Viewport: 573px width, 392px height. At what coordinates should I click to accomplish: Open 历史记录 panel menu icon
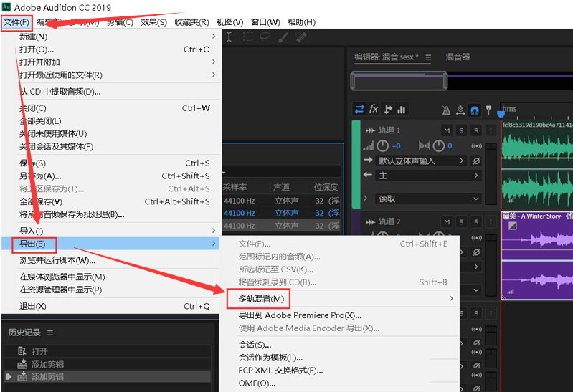point(50,333)
